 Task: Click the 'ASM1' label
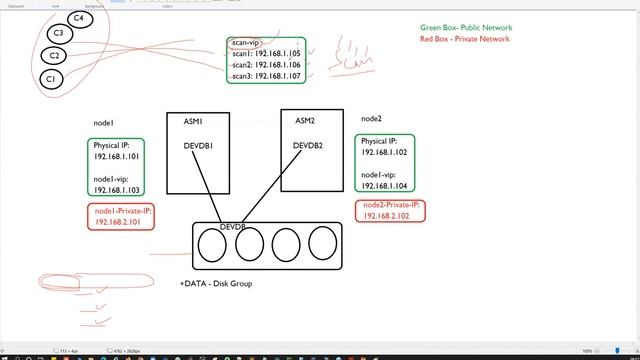point(193,121)
